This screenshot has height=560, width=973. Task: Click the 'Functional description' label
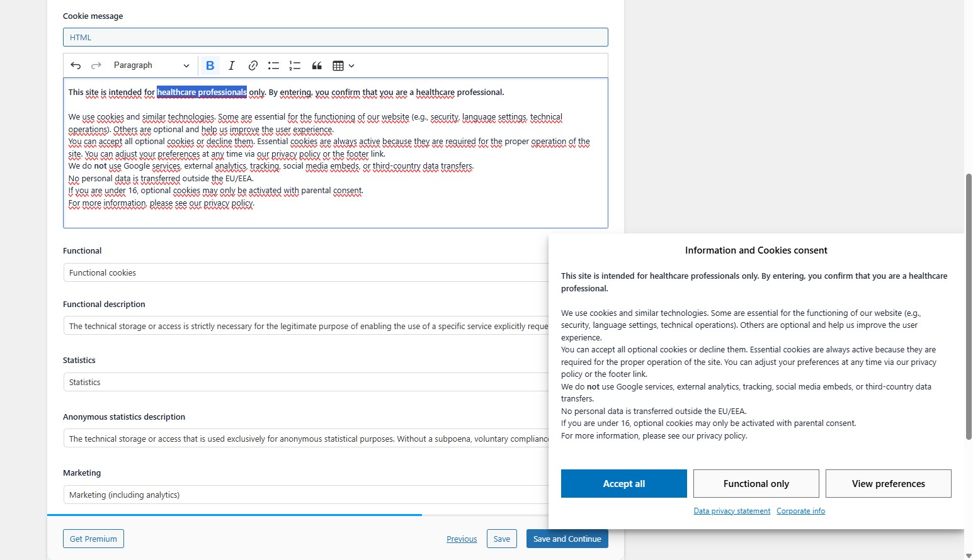click(104, 304)
